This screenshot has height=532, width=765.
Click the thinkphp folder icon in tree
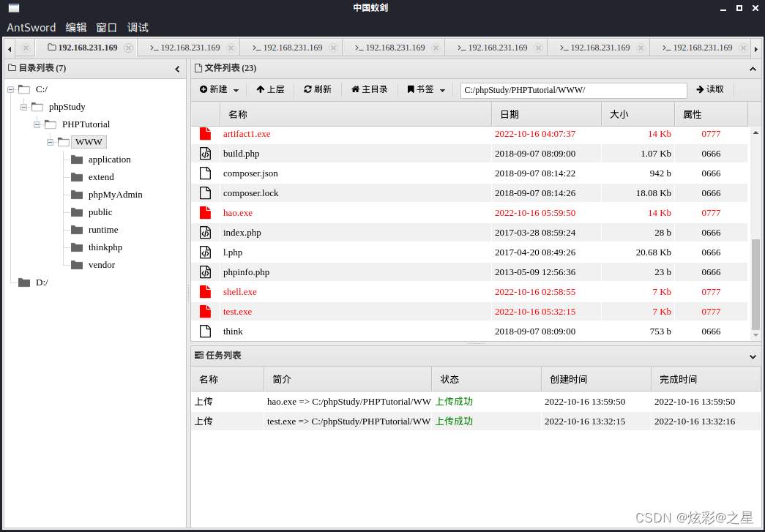click(77, 247)
